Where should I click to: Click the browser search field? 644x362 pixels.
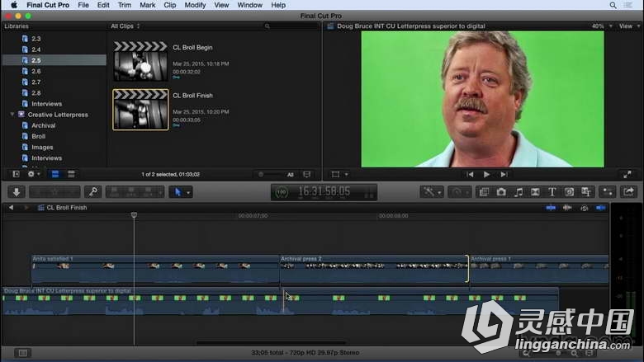(x=291, y=26)
